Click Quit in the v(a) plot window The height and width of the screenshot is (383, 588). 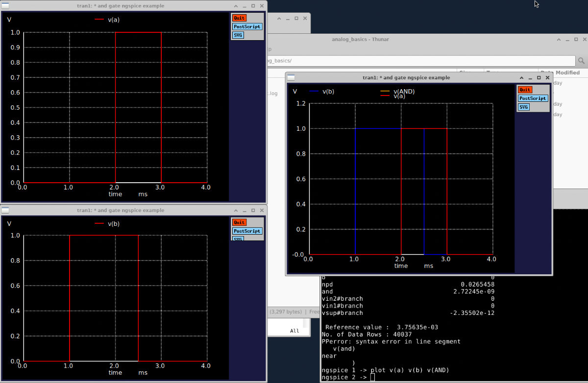tap(239, 18)
